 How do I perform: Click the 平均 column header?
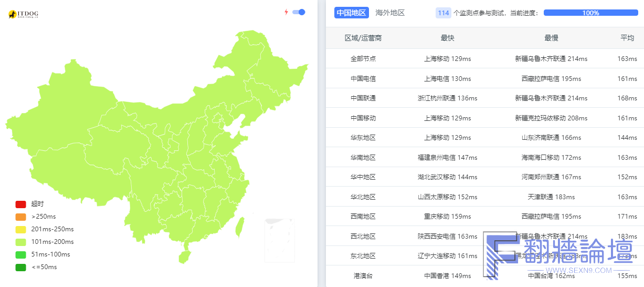click(x=627, y=38)
